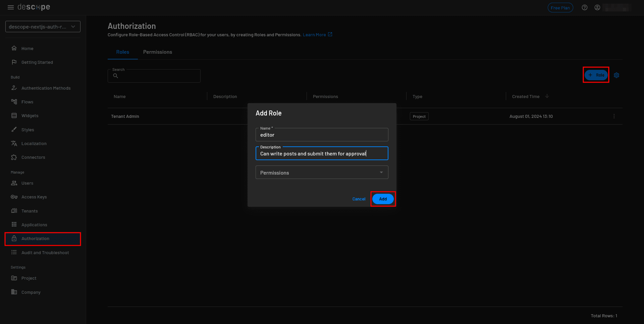
Task: Click the Flows sidebar icon
Action: point(14,102)
